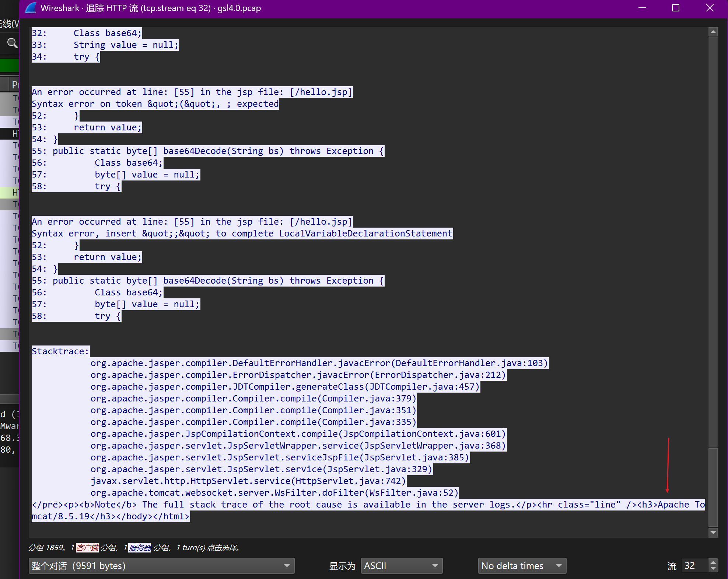Click the scroll down arrow
Screen dimensions: 728x579
[713, 532]
